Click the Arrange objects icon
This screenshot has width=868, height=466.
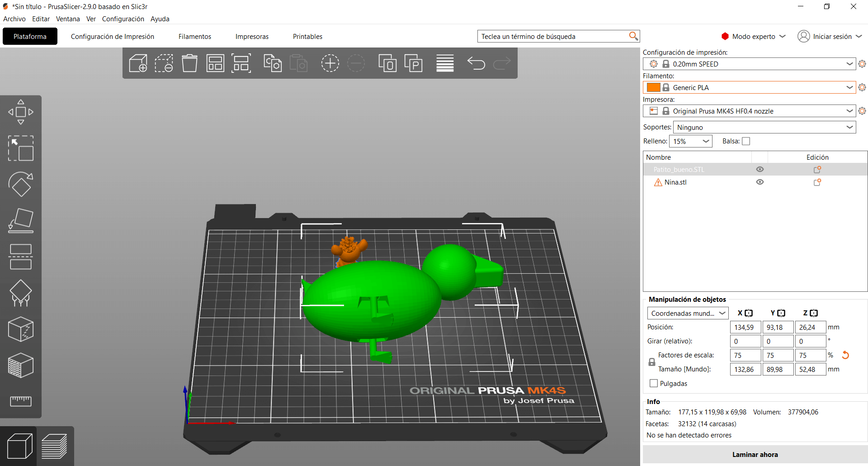click(x=216, y=63)
